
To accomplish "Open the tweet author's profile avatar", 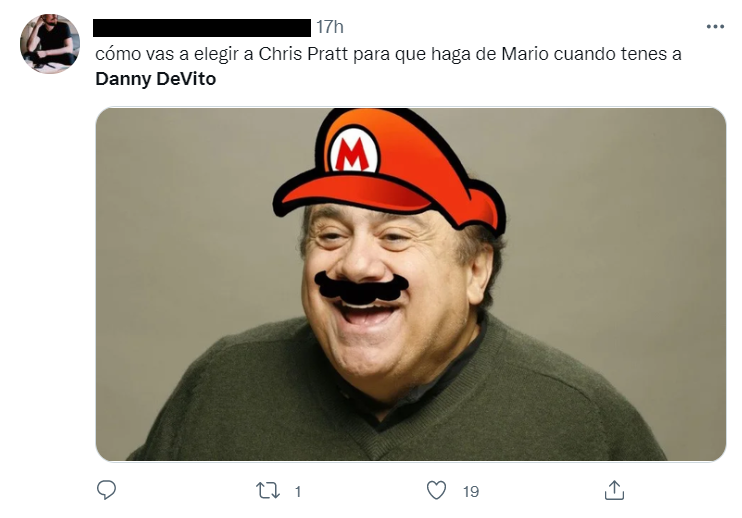I will coord(50,44).
